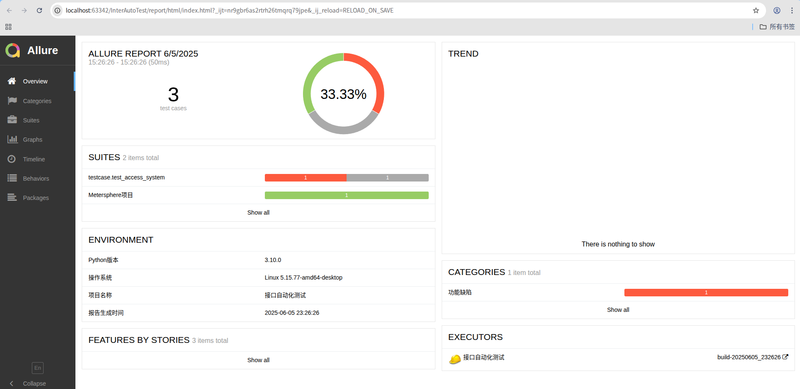The image size is (800, 389).
Task: Reload the page with browser refresh icon
Action: click(39, 10)
